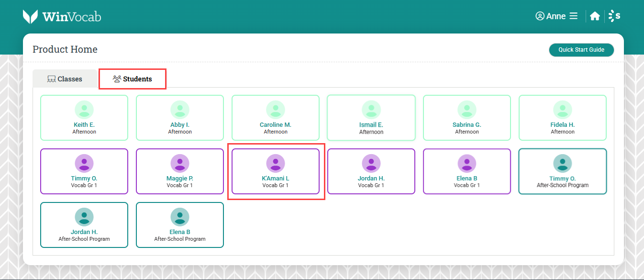644x280 pixels.
Task: Open the home icon in header
Action: click(595, 16)
